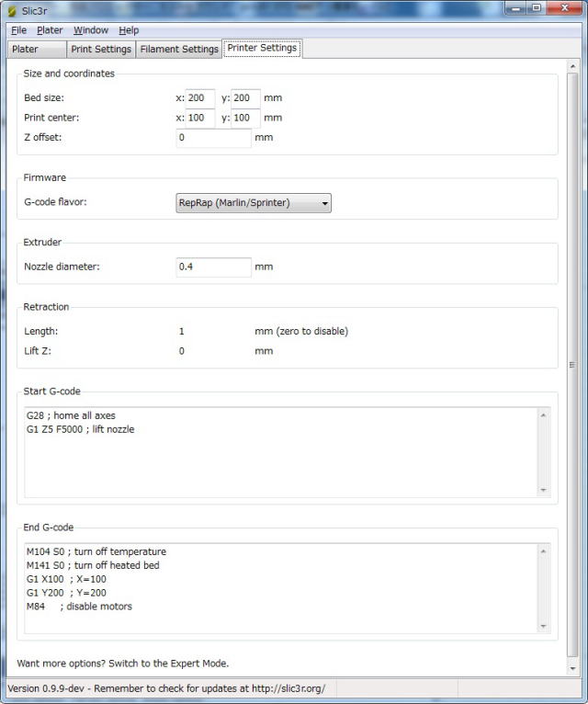The width and height of the screenshot is (588, 704).
Task: Click the Bed size x input field
Action: click(200, 97)
